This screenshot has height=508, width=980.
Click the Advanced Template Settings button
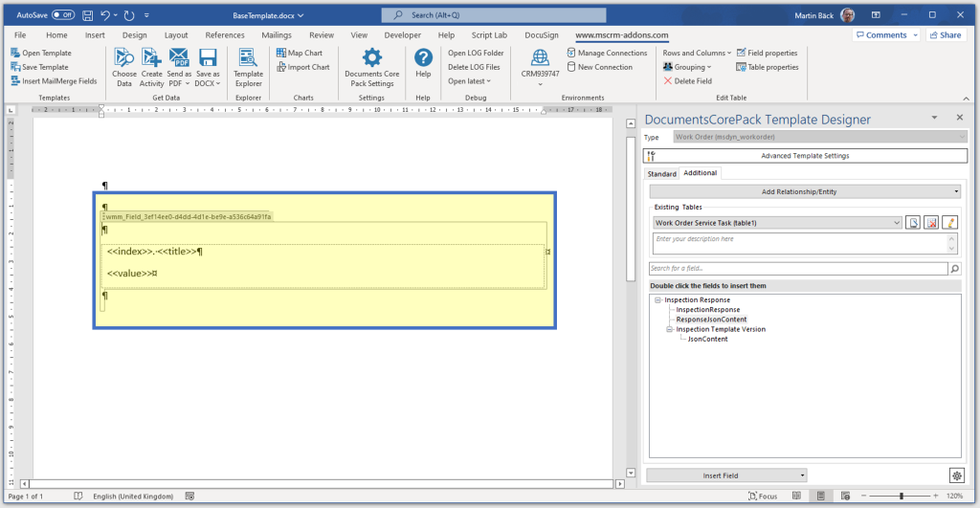(805, 156)
